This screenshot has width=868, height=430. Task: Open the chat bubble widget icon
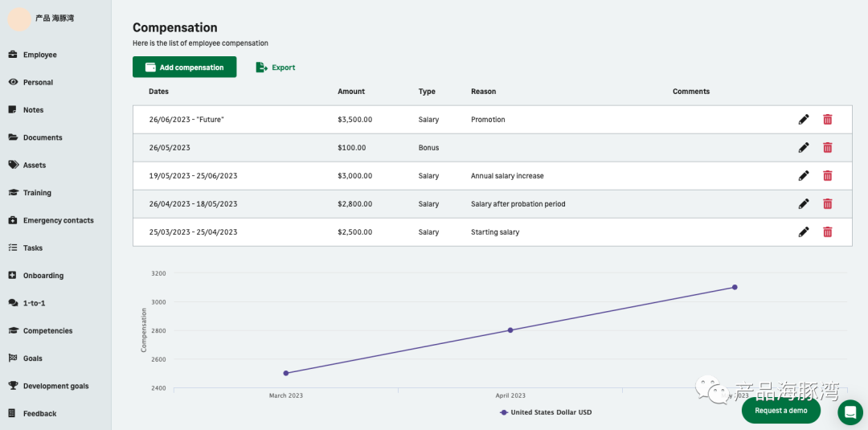(x=850, y=412)
